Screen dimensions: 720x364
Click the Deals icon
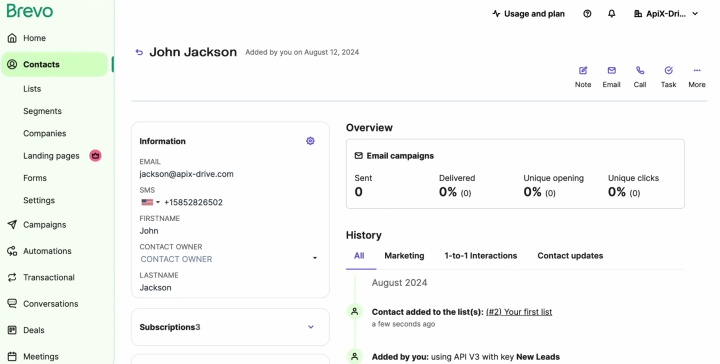(12, 330)
